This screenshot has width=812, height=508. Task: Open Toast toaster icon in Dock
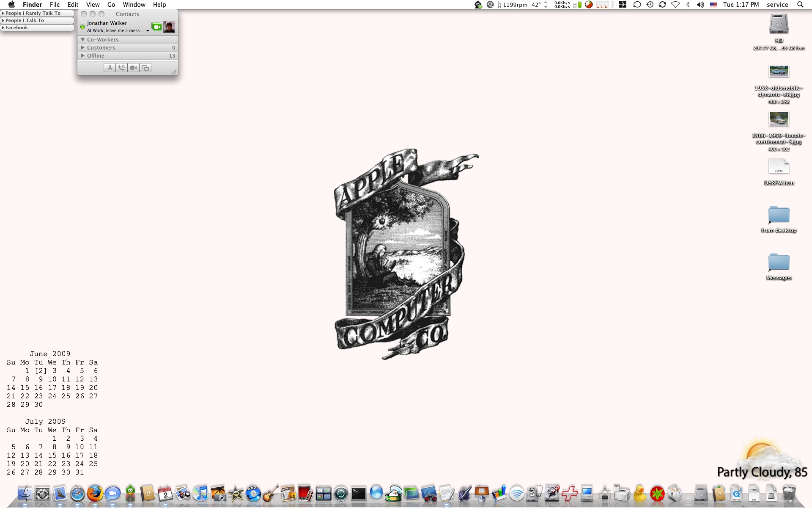click(675, 494)
